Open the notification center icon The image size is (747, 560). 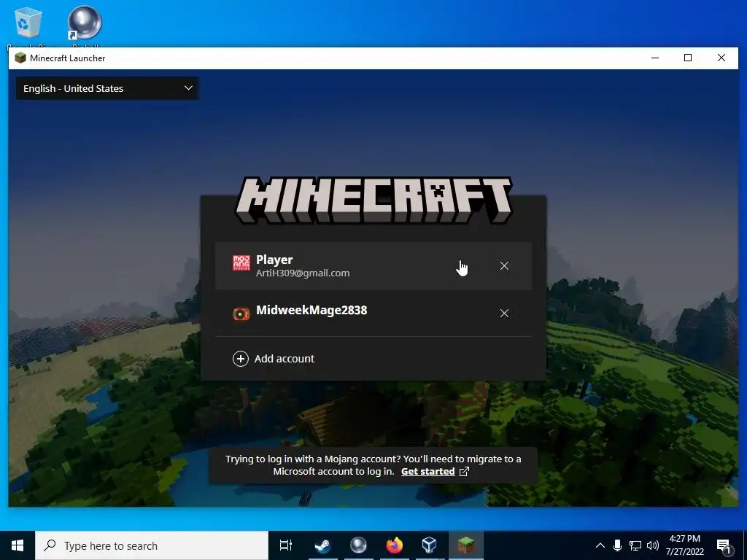click(x=724, y=545)
